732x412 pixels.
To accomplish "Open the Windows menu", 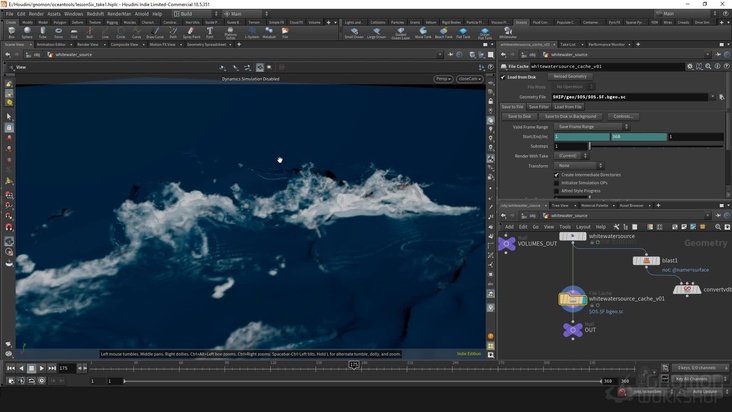I will tap(73, 14).
